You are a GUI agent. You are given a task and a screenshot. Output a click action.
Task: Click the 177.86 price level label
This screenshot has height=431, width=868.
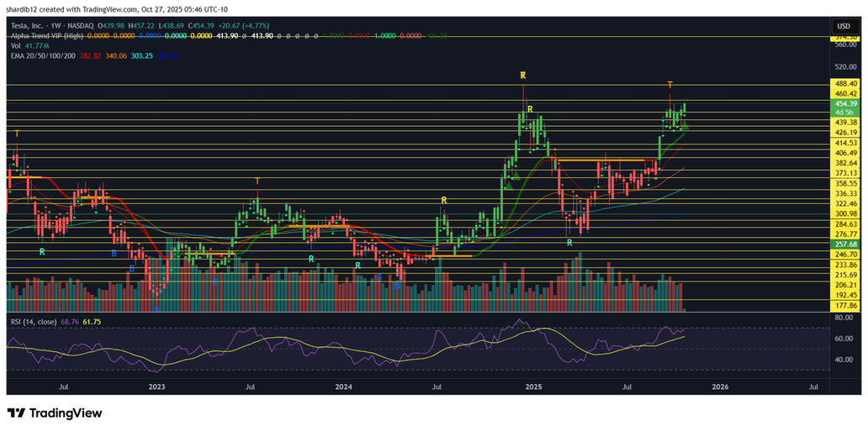click(x=844, y=306)
